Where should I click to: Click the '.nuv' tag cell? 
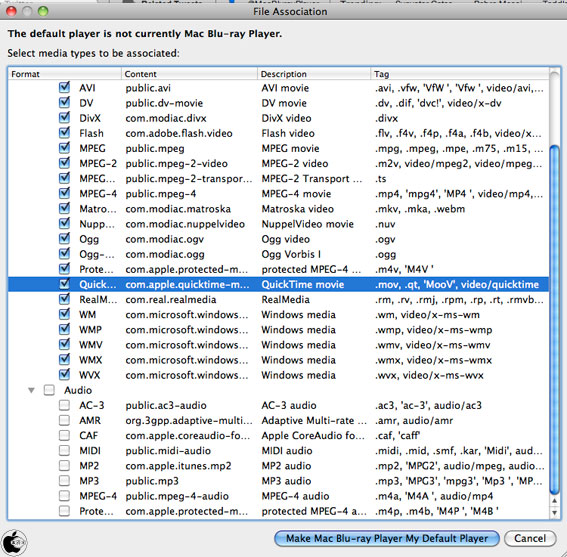coord(385,224)
